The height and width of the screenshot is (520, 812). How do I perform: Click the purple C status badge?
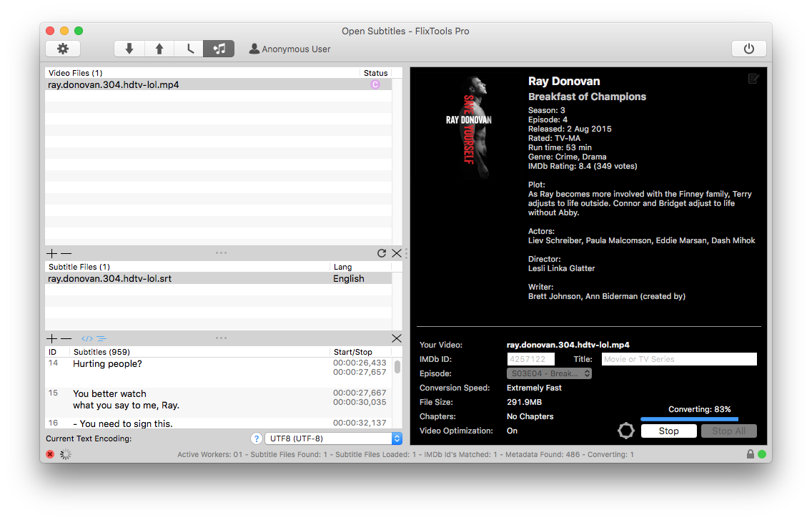[x=375, y=84]
